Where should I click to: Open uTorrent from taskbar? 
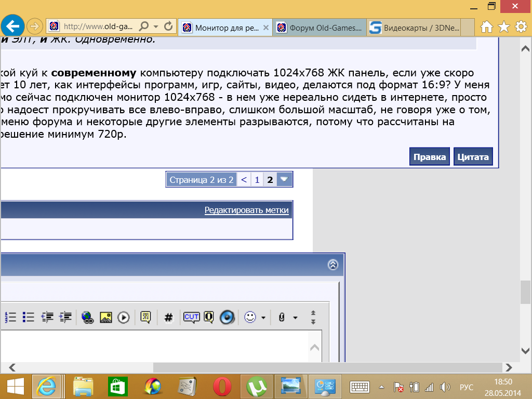click(x=257, y=387)
